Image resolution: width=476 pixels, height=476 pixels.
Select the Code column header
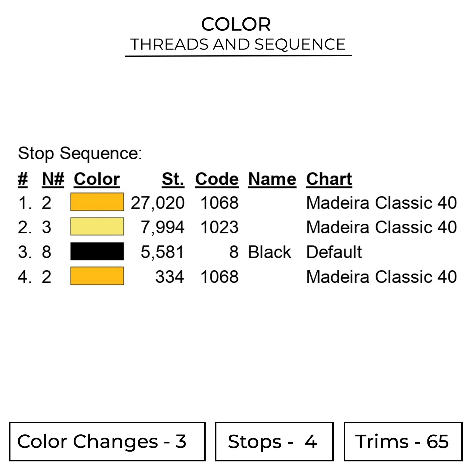[x=217, y=179]
